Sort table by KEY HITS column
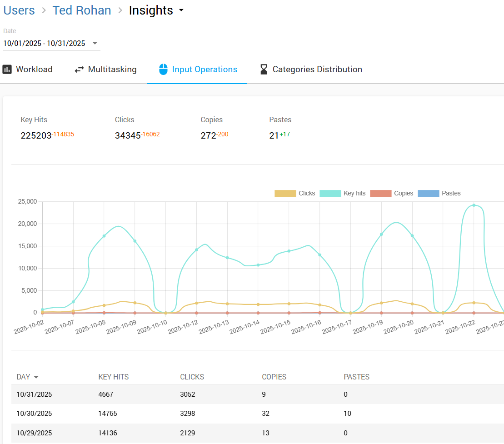Image resolution: width=504 pixels, height=444 pixels. (114, 377)
